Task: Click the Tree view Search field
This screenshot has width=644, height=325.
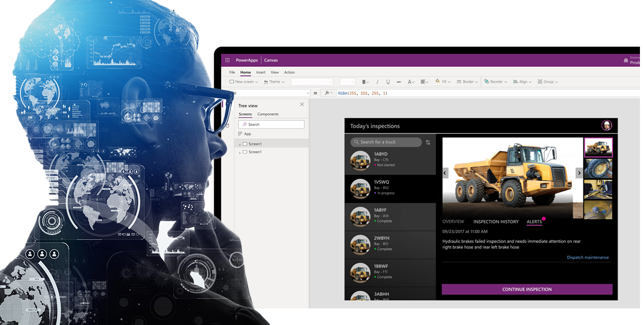Action: (x=271, y=124)
